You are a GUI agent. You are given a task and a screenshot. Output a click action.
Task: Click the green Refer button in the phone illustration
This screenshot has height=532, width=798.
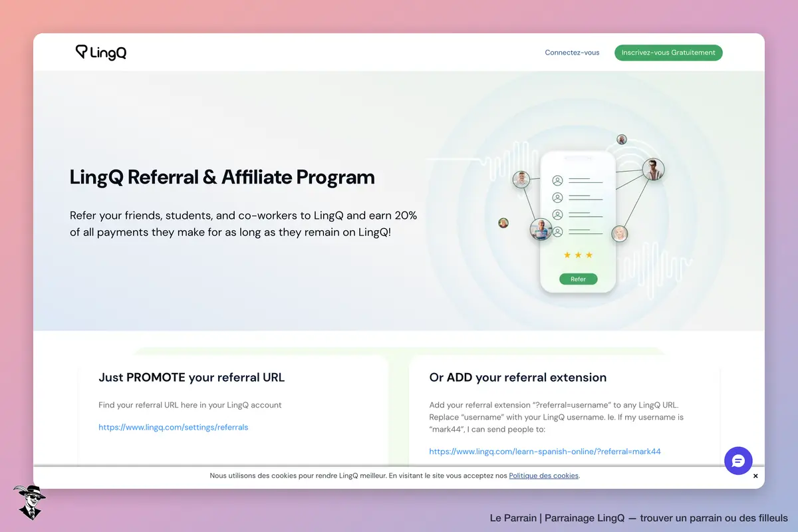pyautogui.click(x=579, y=279)
